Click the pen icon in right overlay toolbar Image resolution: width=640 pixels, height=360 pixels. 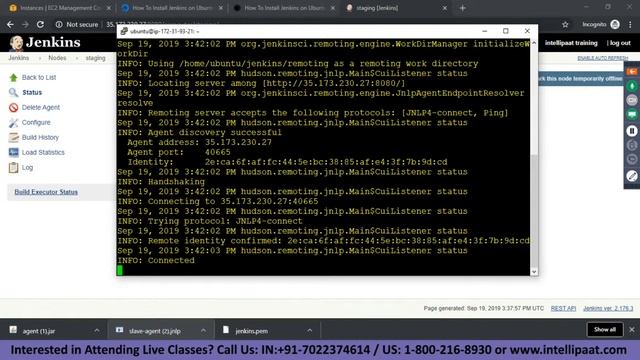pyautogui.click(x=632, y=176)
